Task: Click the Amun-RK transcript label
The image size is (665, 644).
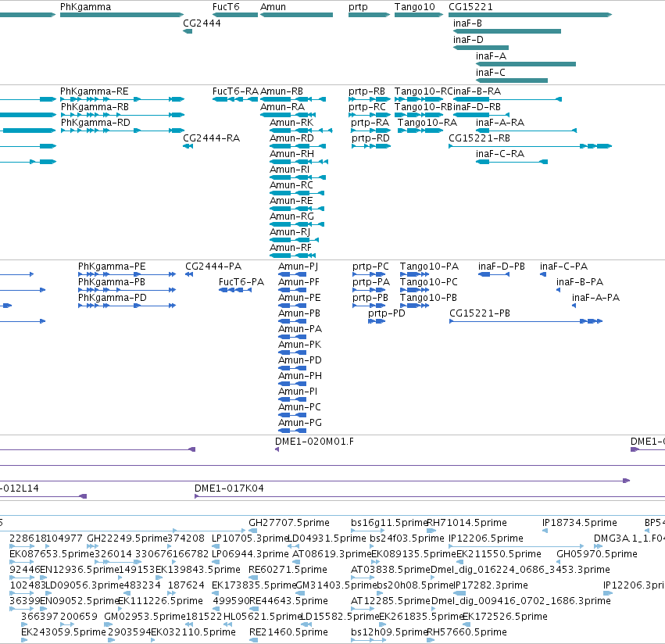Action: pos(291,123)
